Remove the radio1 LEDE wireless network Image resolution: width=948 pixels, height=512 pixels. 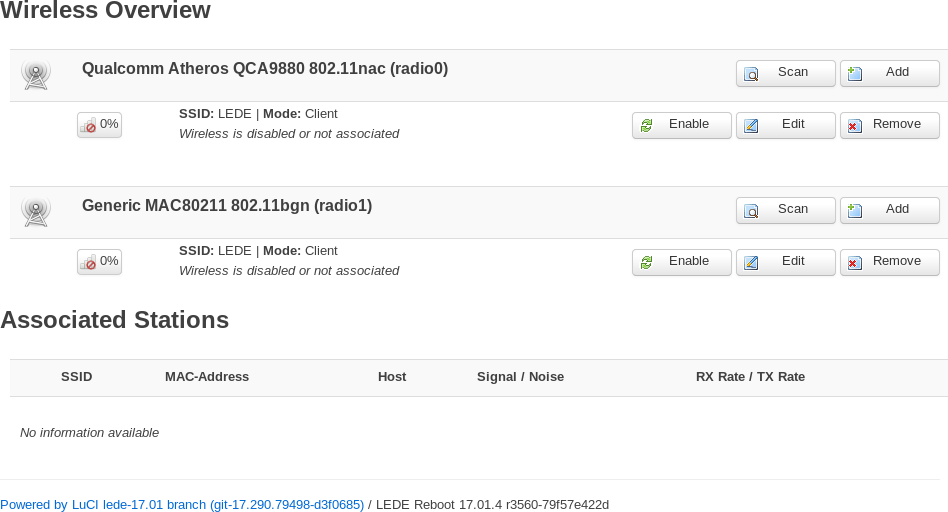click(x=889, y=262)
